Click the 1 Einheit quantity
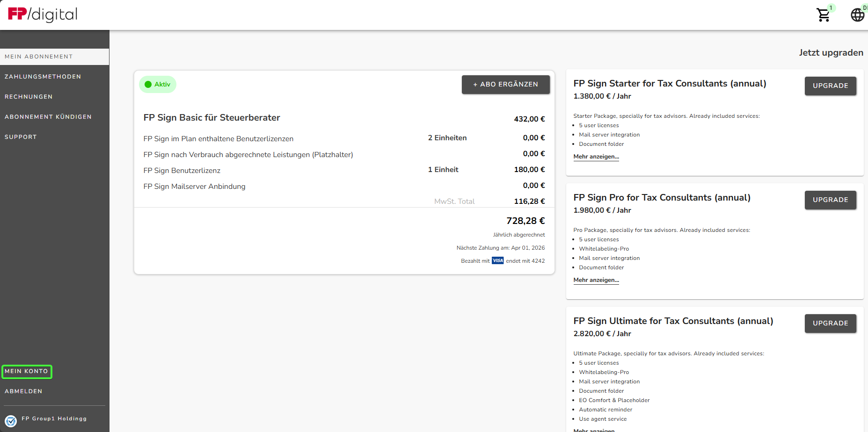This screenshot has width=868, height=432. coord(443,170)
